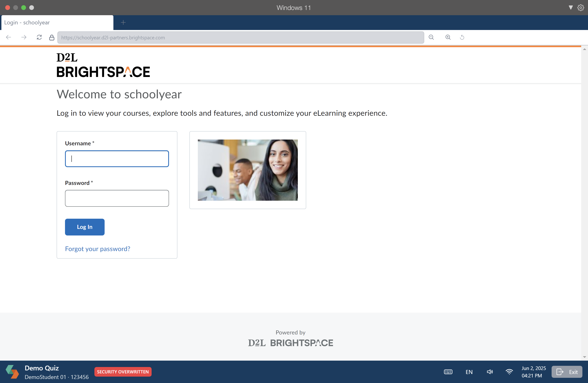
Task: Exit the exam with the Exit button
Action: tap(567, 372)
